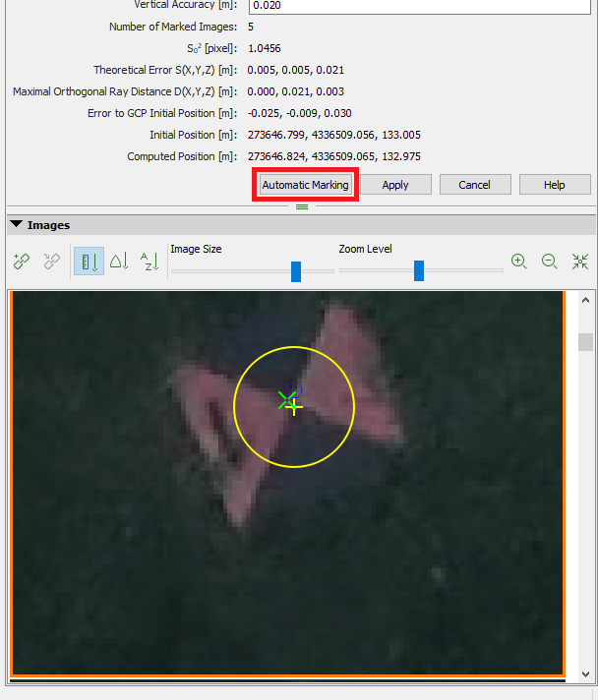Viewport: 598px width, 700px height.
Task: Click the Image Size slider handle
Action: [x=296, y=271]
